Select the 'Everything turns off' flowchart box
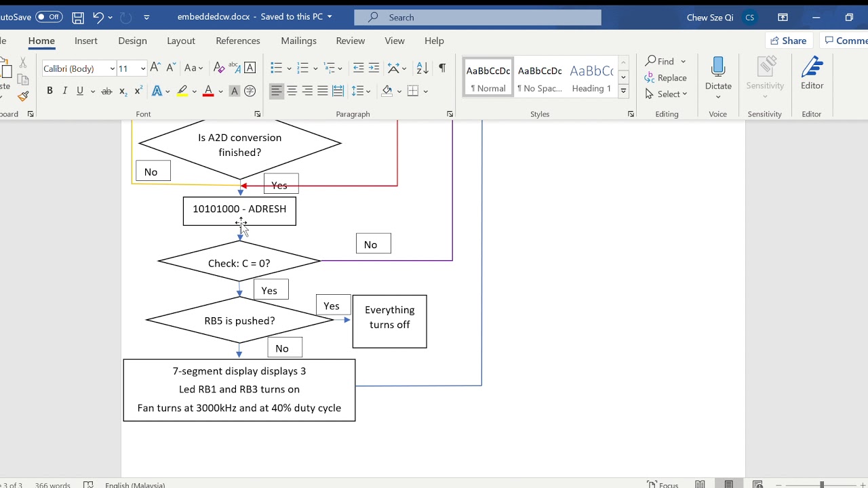This screenshot has height=488, width=868. pyautogui.click(x=390, y=321)
